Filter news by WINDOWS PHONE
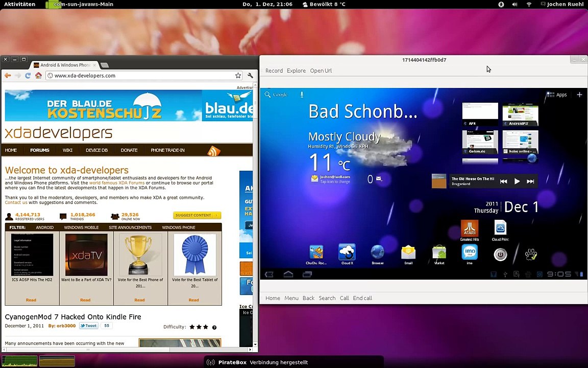The image size is (588, 368). tap(179, 227)
